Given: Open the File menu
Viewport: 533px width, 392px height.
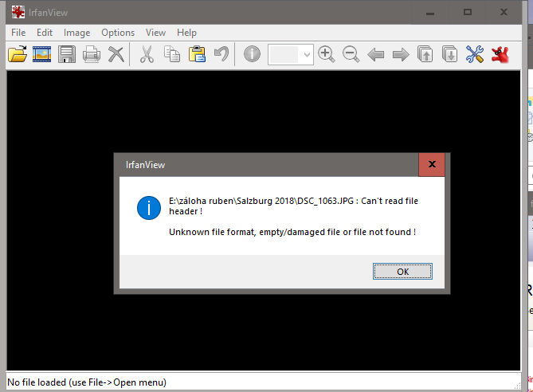Looking at the screenshot, I should [x=18, y=33].
